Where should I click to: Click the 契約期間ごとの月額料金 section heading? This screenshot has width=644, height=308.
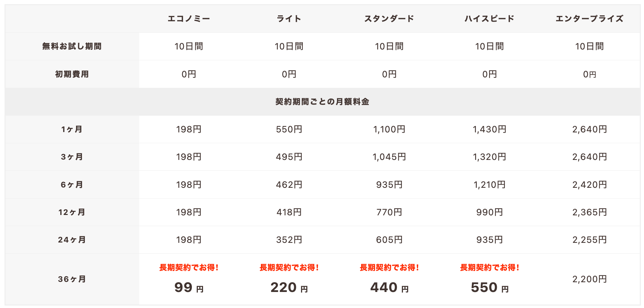click(x=322, y=102)
